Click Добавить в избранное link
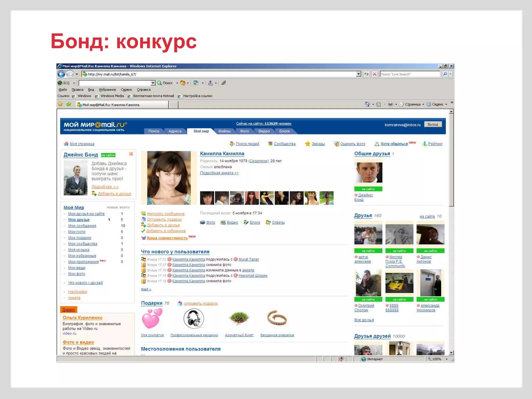Viewport: 532px width, 399px height. pyautogui.click(x=166, y=231)
